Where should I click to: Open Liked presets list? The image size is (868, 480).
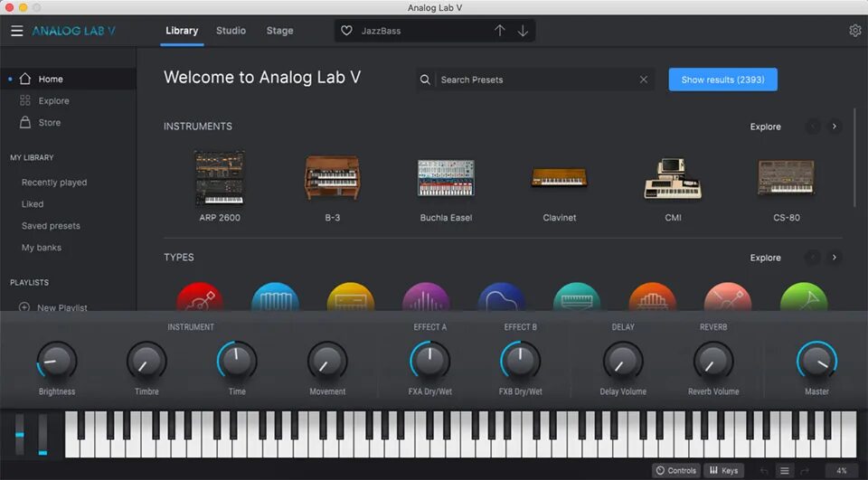33,203
